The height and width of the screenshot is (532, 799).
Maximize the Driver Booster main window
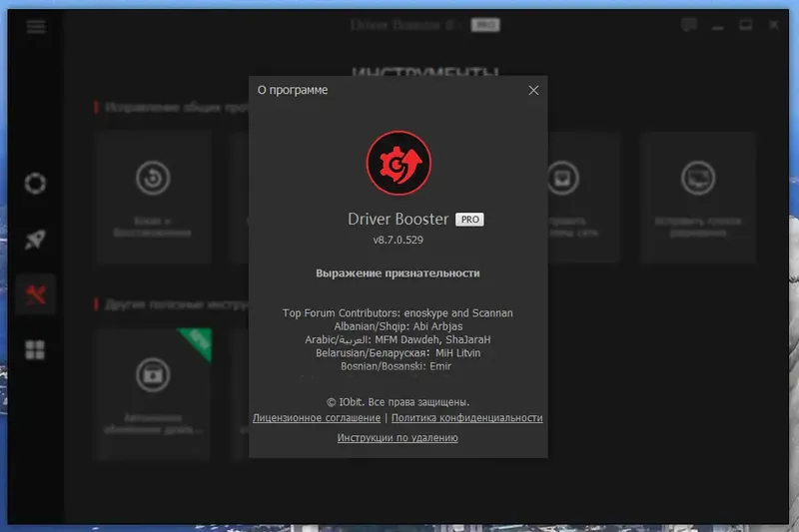745,25
